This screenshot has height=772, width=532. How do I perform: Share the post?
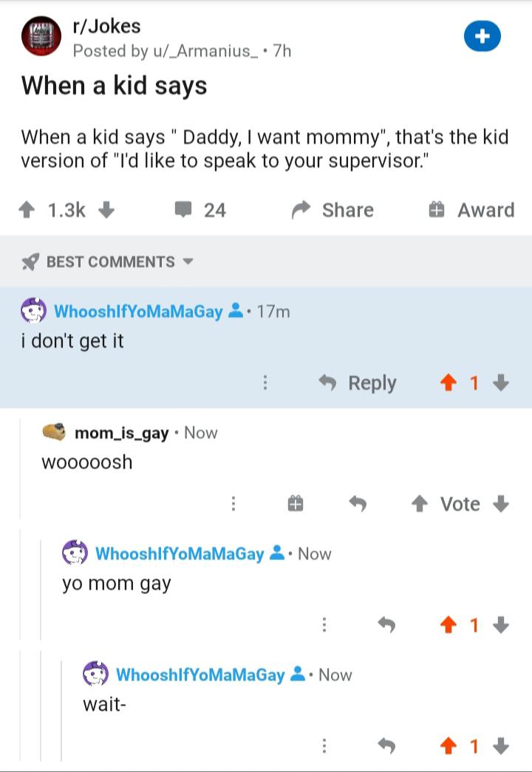(x=332, y=211)
